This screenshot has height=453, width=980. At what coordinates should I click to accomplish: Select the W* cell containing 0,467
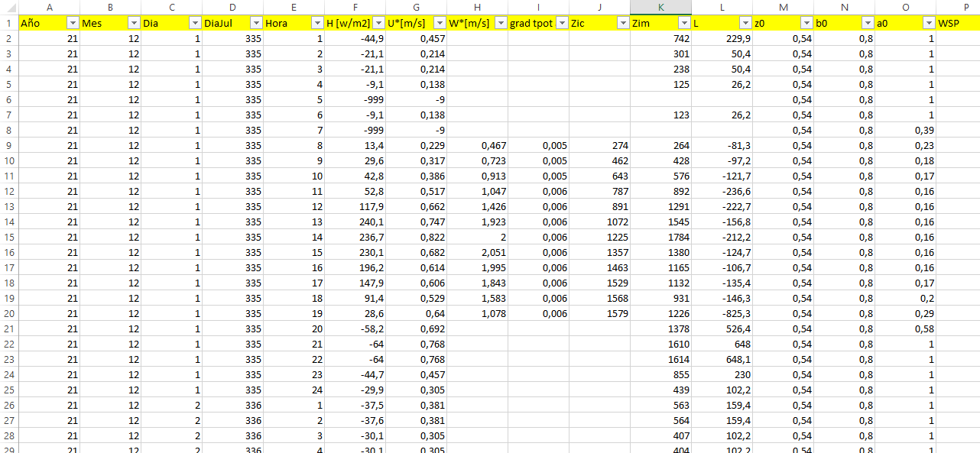477,145
